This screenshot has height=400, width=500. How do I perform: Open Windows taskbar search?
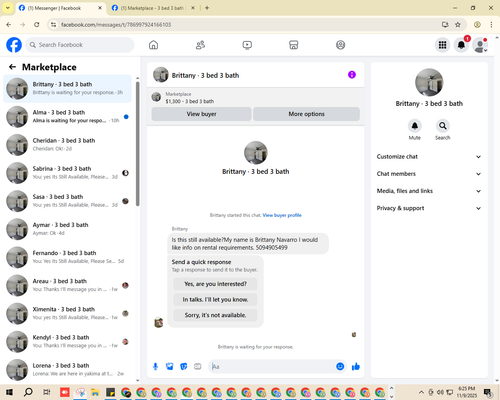tap(28, 392)
